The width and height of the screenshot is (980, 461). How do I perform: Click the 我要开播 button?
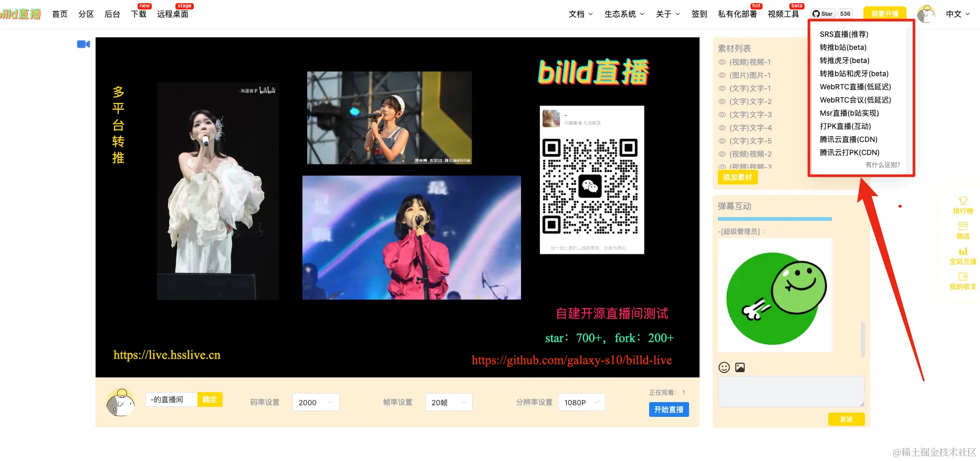tap(885, 14)
